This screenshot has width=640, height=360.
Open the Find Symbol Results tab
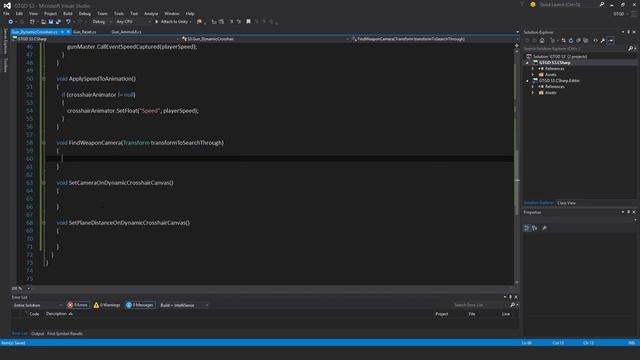(x=65, y=333)
